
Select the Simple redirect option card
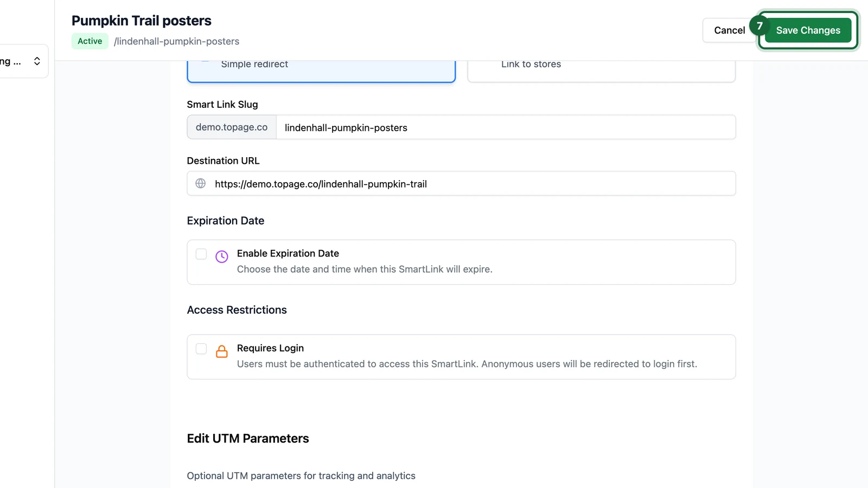(321, 70)
